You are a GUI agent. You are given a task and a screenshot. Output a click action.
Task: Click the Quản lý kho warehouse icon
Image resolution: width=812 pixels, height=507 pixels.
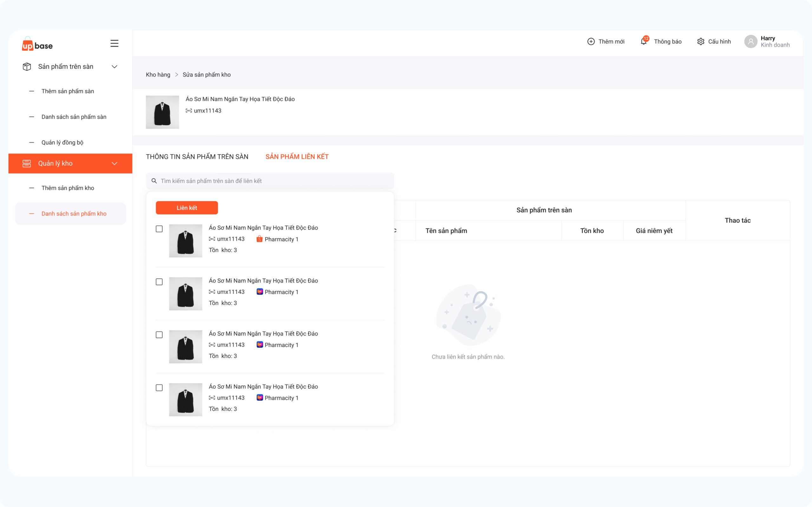27,164
